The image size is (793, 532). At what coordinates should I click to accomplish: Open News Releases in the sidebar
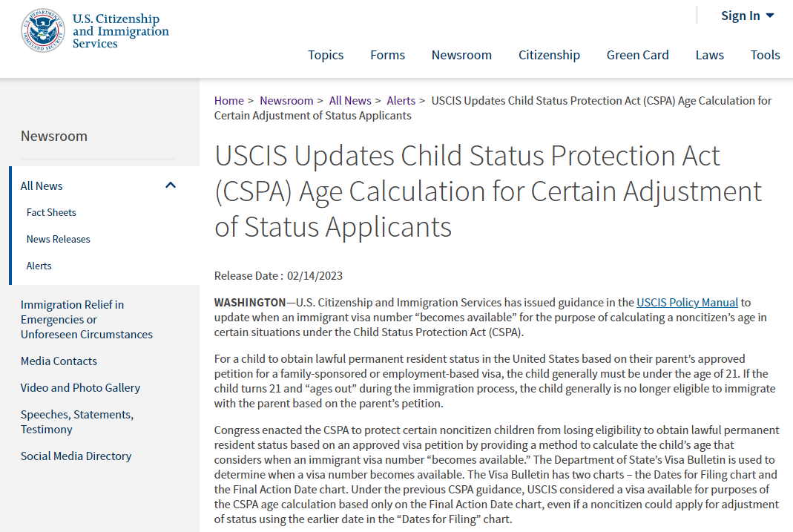click(58, 239)
